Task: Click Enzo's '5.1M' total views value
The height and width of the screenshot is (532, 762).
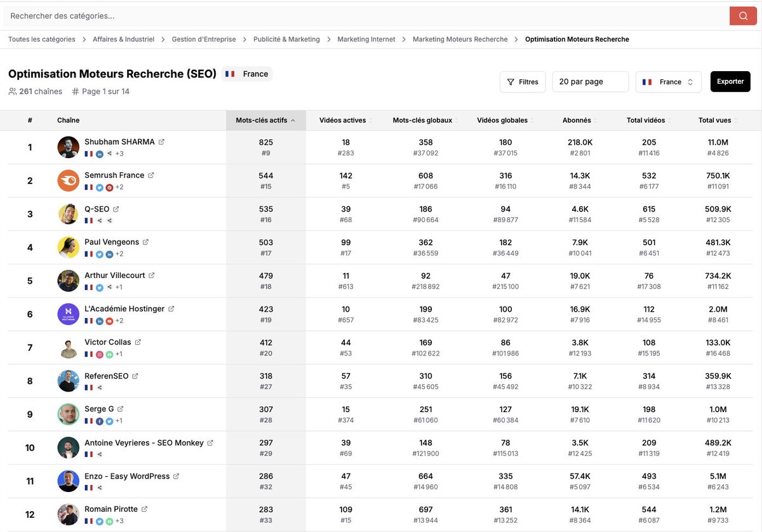Action: [718, 476]
